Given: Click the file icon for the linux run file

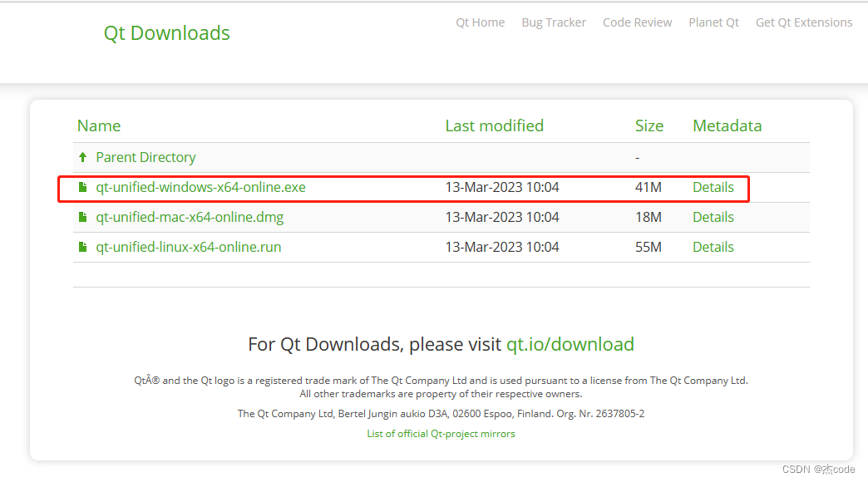Looking at the screenshot, I should pyautogui.click(x=83, y=247).
